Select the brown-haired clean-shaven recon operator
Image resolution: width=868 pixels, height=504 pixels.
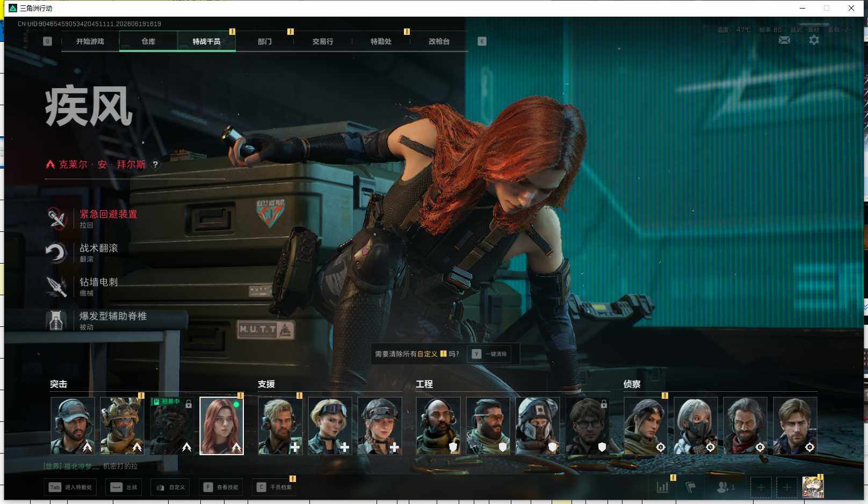[795, 426]
